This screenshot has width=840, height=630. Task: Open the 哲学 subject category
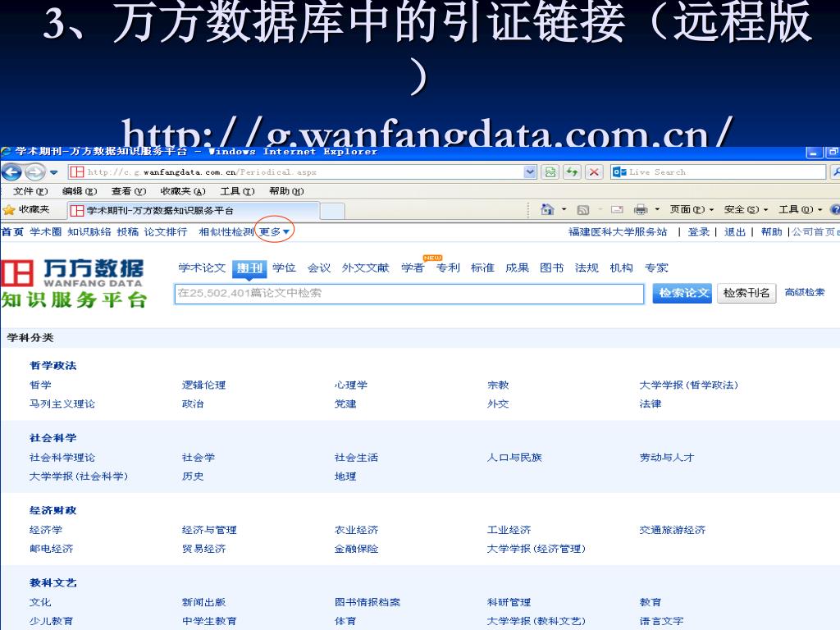click(40, 385)
